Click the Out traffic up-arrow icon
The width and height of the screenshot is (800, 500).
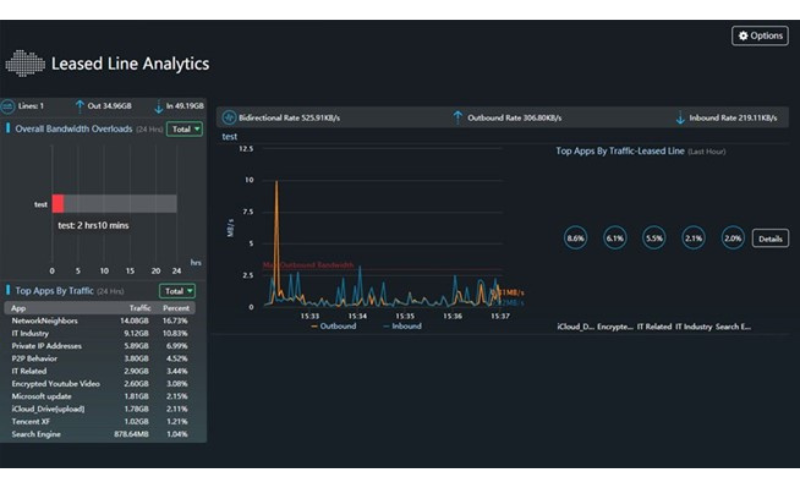(79, 106)
